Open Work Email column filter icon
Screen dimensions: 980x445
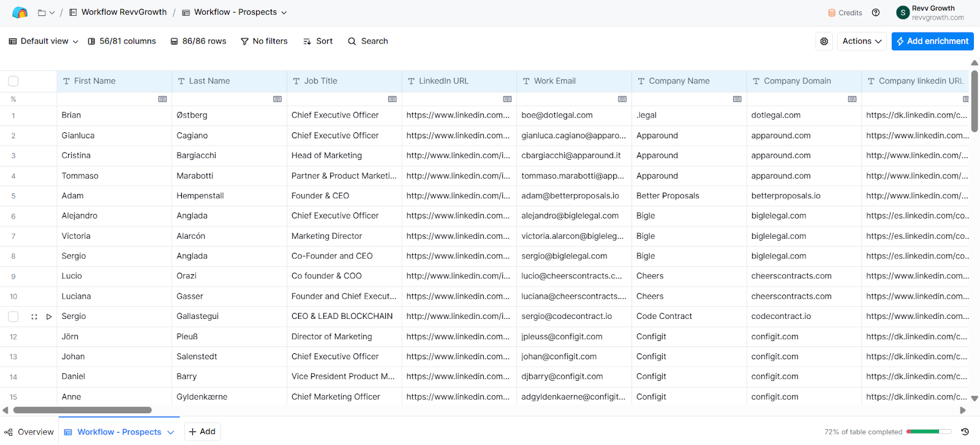tap(622, 99)
